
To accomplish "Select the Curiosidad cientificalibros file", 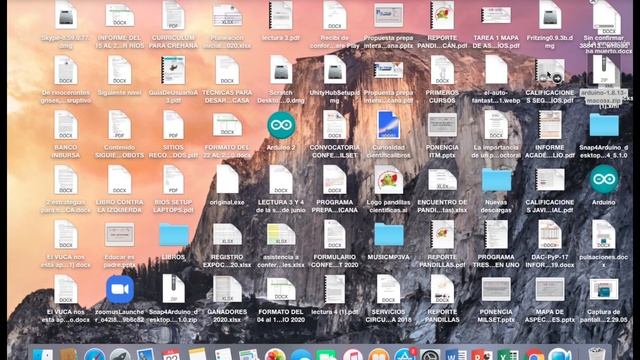I will point(388,125).
